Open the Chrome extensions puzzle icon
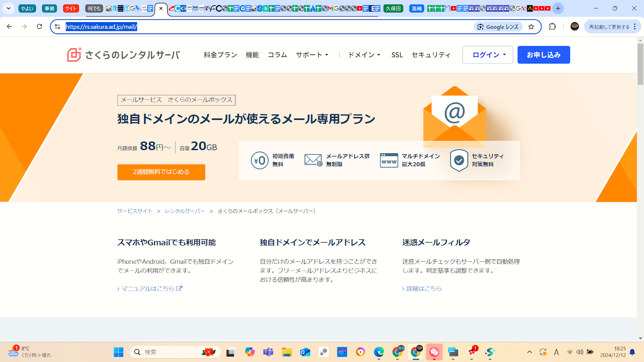The image size is (644, 362). pyautogui.click(x=552, y=27)
